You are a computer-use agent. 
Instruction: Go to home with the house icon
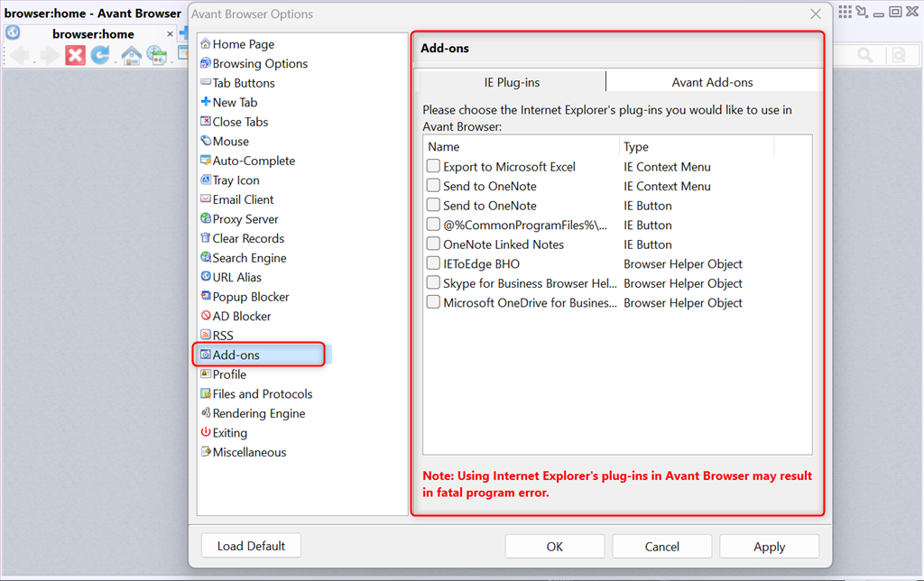(131, 56)
